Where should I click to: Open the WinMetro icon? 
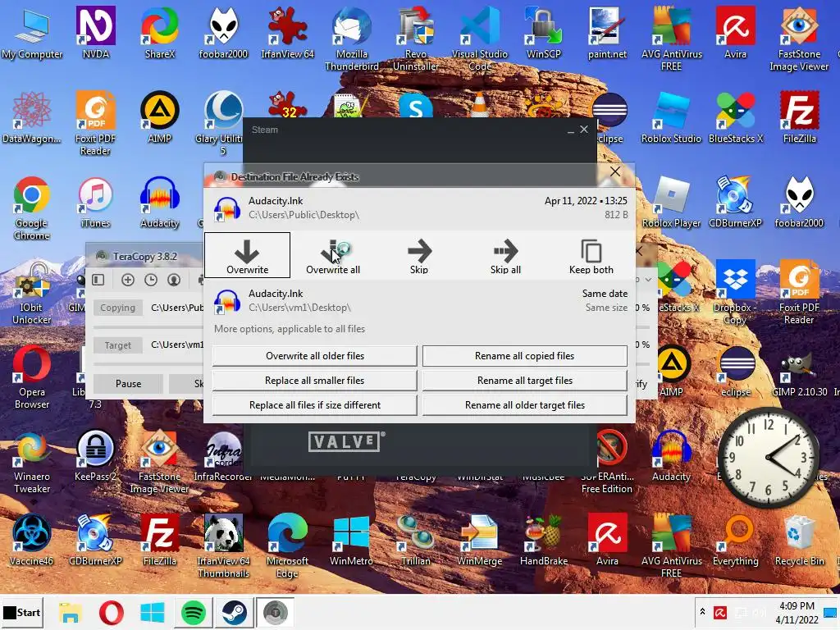pyautogui.click(x=351, y=540)
